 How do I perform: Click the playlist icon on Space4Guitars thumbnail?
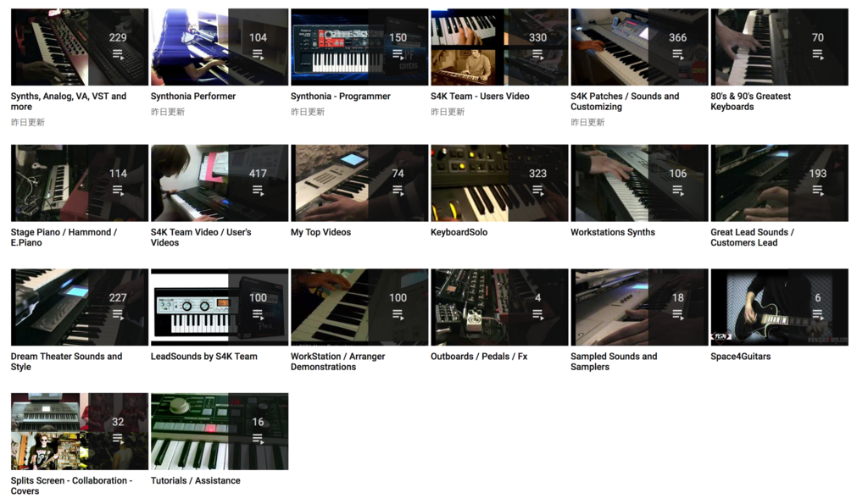(x=817, y=315)
